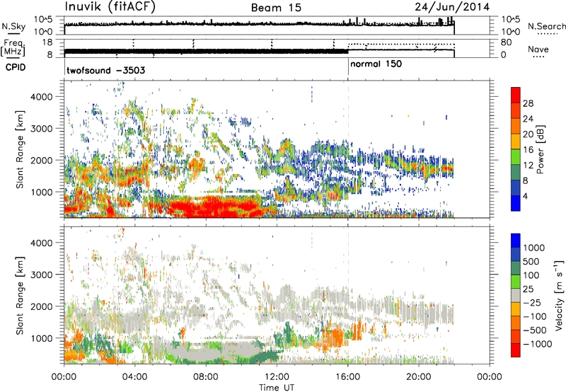Click the 'Nave' legend label
Screen dimensions: 566x392
pos(538,50)
